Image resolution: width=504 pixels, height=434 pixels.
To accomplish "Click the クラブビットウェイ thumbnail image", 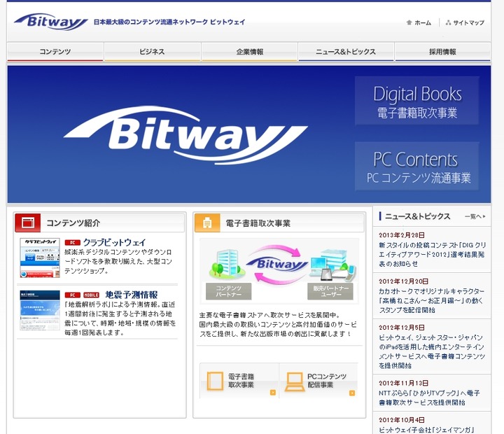I will click(x=40, y=258).
